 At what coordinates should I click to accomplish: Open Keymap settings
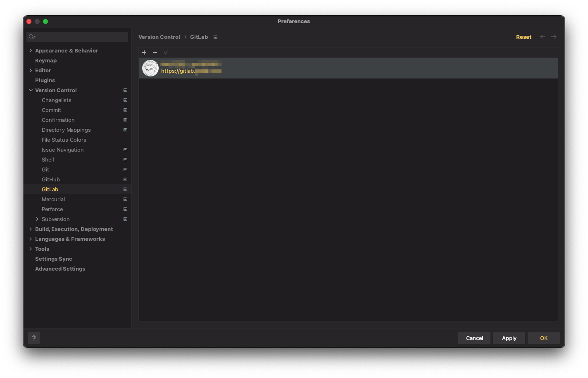tap(46, 60)
